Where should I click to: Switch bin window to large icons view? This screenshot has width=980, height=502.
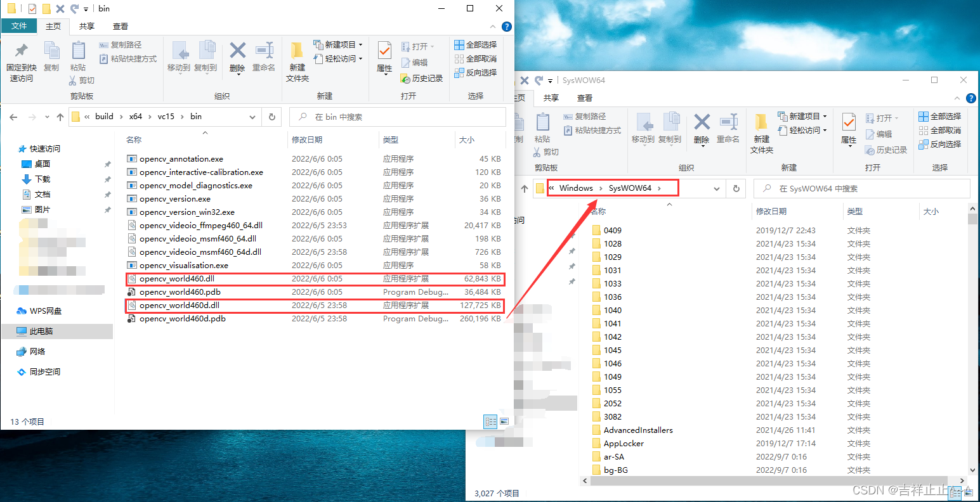[x=504, y=422]
